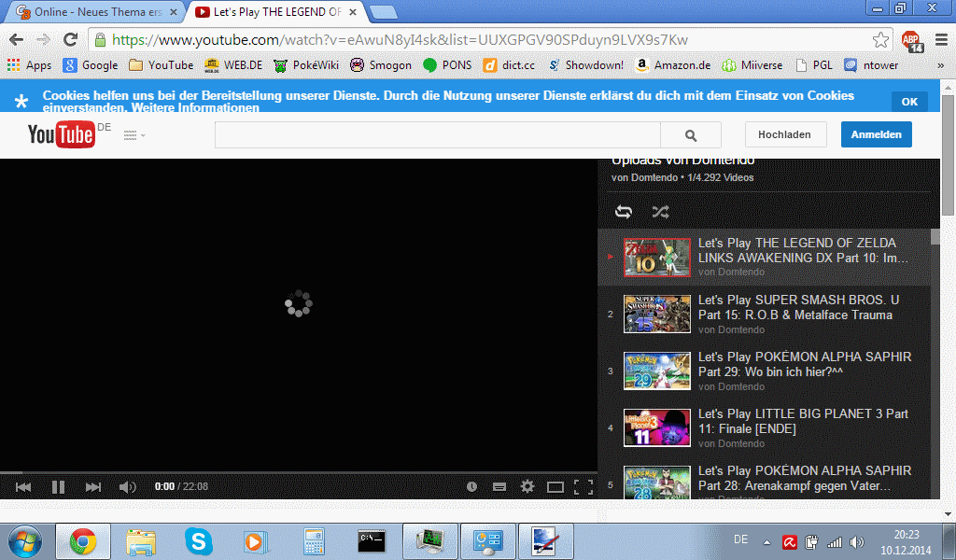This screenshot has width=956, height=560.
Task: Open the PokéWiki bookmark
Action: click(x=306, y=65)
